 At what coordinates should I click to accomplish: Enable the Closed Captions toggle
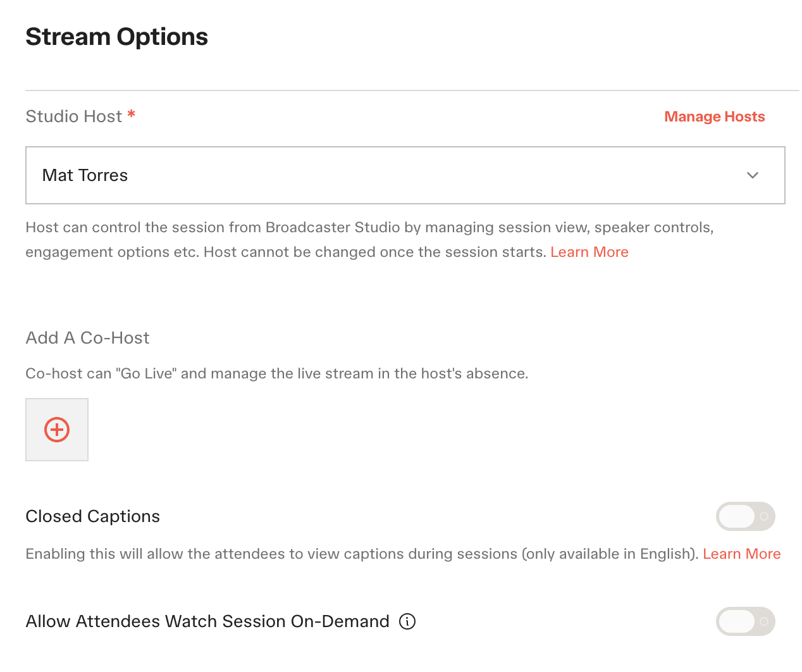coord(746,516)
